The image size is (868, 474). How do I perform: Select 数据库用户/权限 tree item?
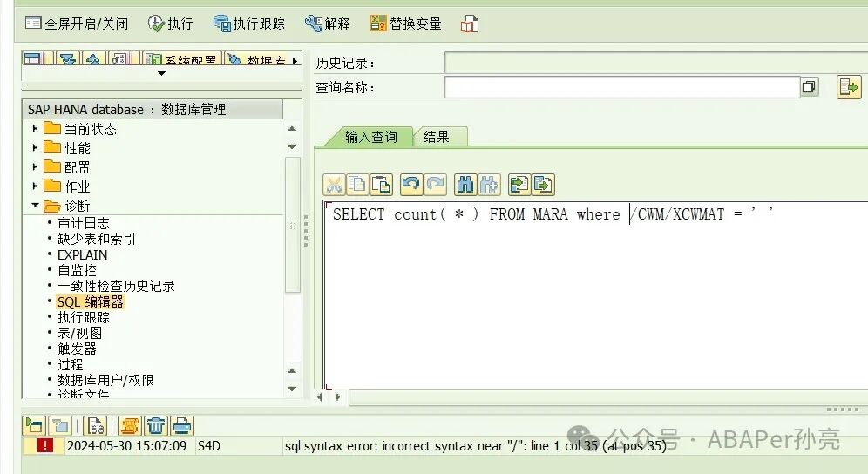coord(105,380)
